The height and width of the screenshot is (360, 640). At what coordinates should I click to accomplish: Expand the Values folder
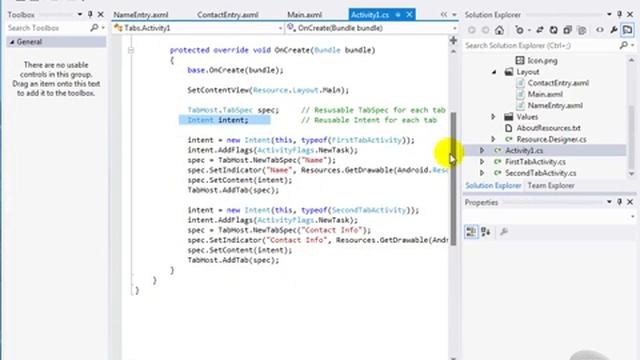point(493,117)
